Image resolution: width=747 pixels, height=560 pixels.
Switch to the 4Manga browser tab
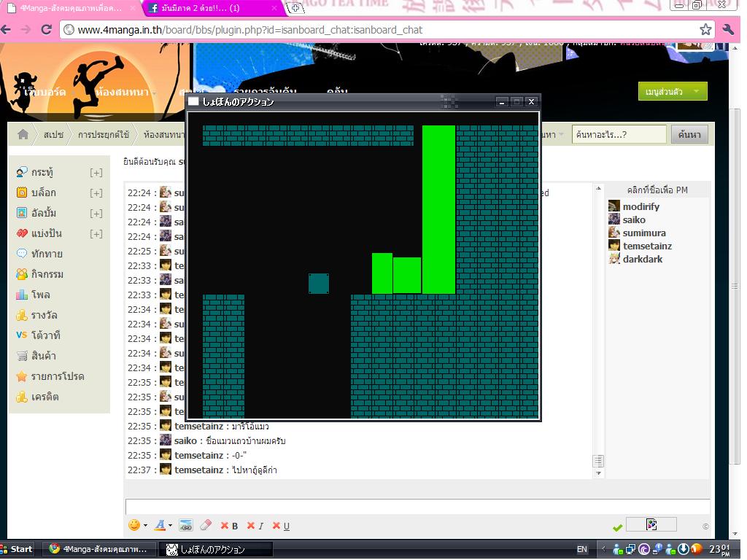tap(71, 8)
